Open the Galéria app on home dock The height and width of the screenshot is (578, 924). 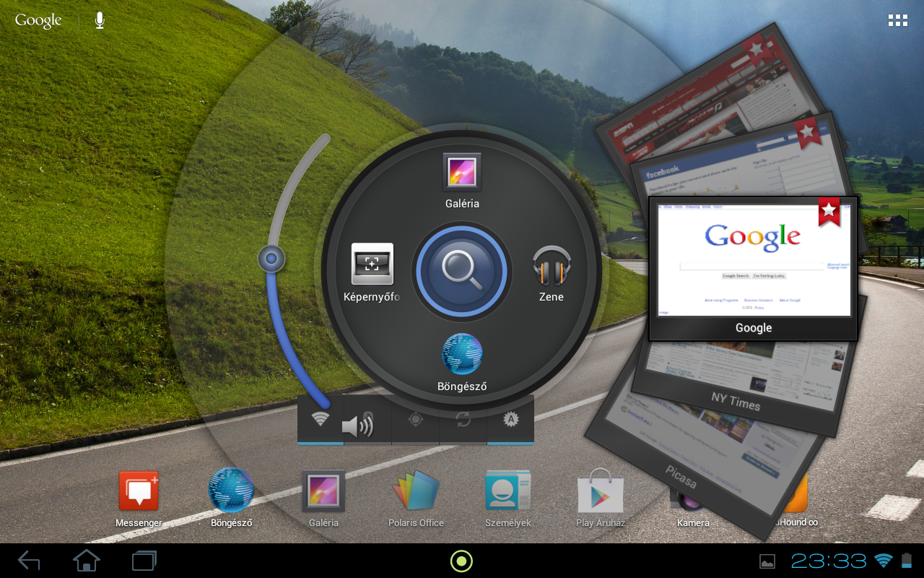323,499
